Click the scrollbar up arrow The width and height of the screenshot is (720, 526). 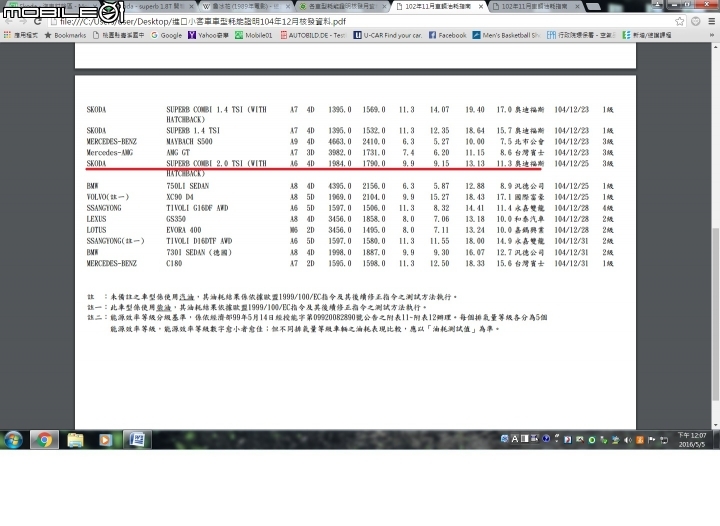[715, 46]
